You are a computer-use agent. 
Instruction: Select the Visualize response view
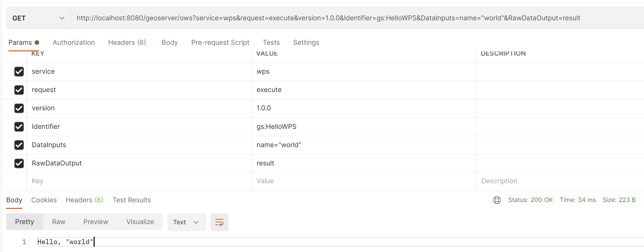[x=140, y=222]
